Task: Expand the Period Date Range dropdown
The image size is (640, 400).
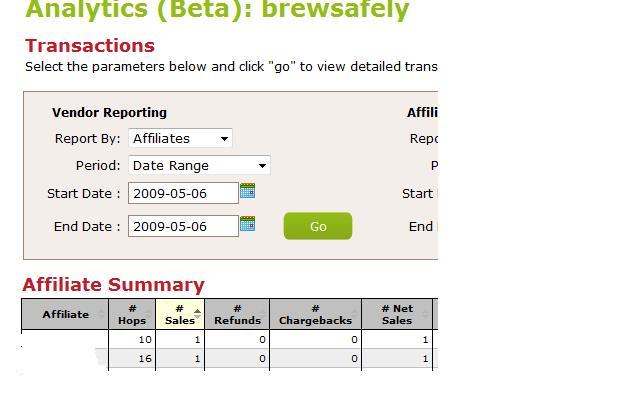Action: point(199,165)
